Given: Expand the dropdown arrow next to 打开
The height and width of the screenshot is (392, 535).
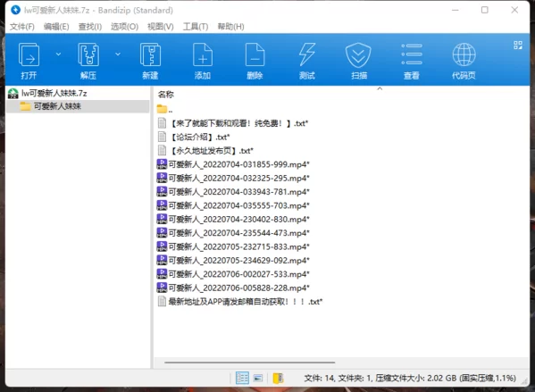Looking at the screenshot, I should coord(58,54).
